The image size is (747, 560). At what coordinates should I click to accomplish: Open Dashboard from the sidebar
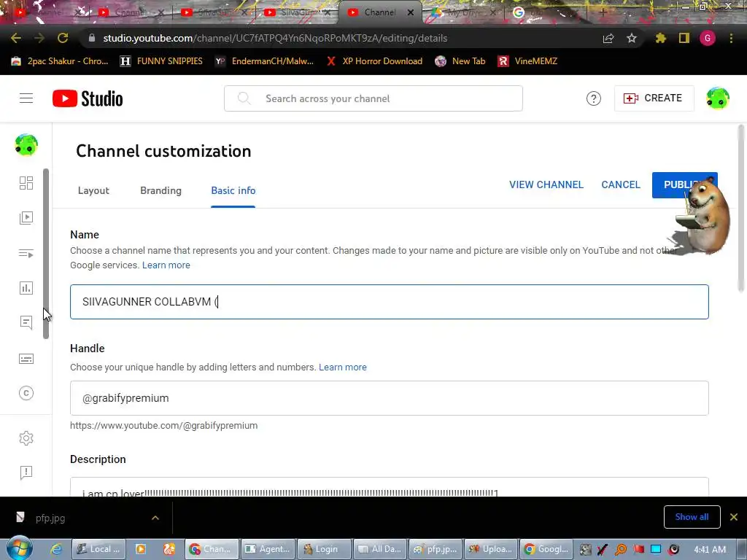coord(26,183)
